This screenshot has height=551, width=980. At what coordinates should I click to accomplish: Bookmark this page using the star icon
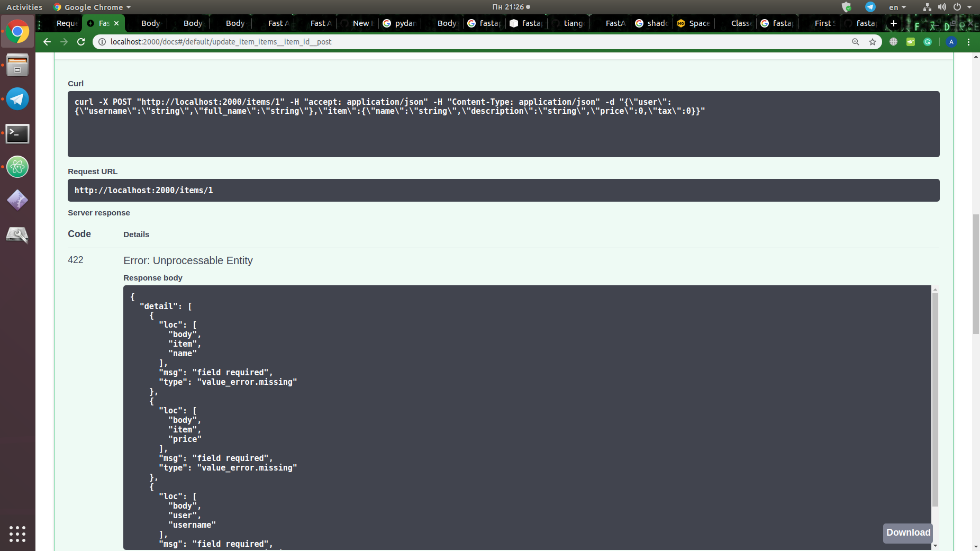873,42
